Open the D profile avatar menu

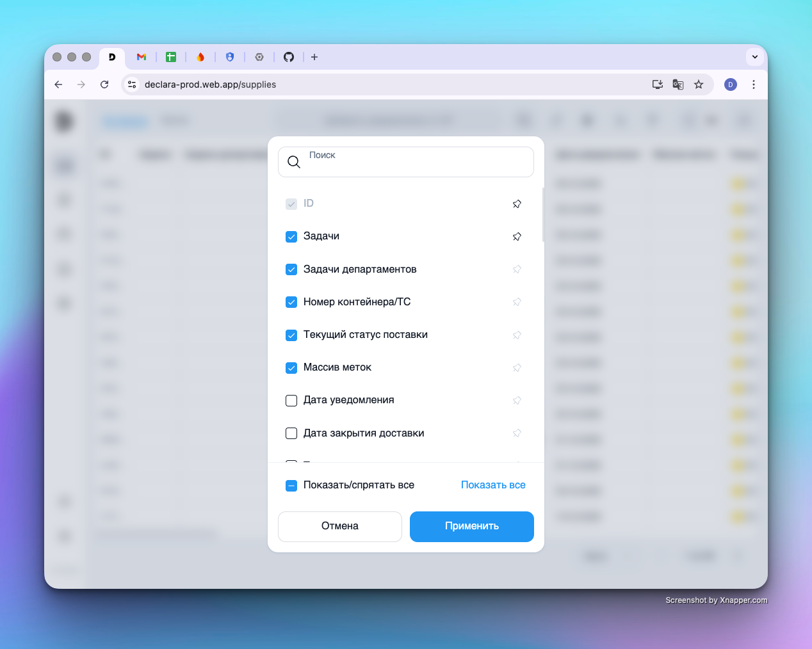pyautogui.click(x=731, y=84)
